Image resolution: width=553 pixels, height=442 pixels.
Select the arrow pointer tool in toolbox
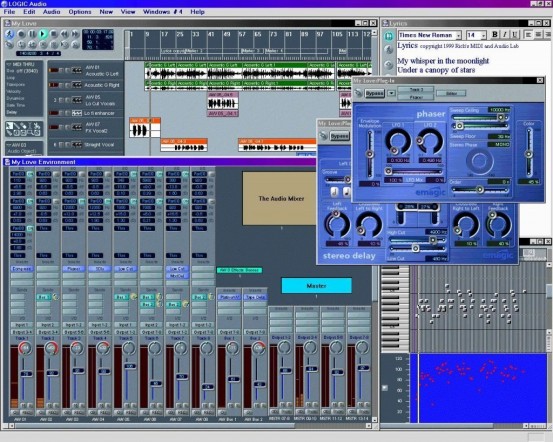point(10,126)
